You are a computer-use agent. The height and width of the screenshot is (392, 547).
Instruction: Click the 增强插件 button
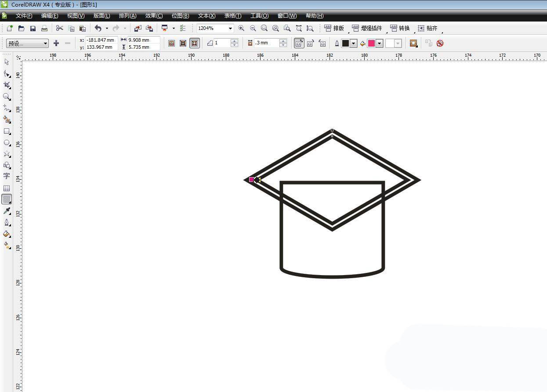367,28
